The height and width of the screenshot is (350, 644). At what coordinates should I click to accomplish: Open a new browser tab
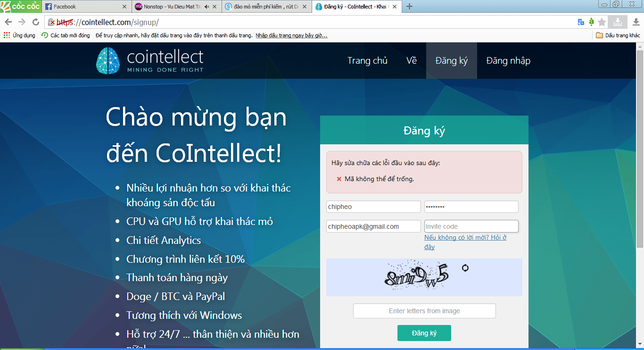pos(409,7)
